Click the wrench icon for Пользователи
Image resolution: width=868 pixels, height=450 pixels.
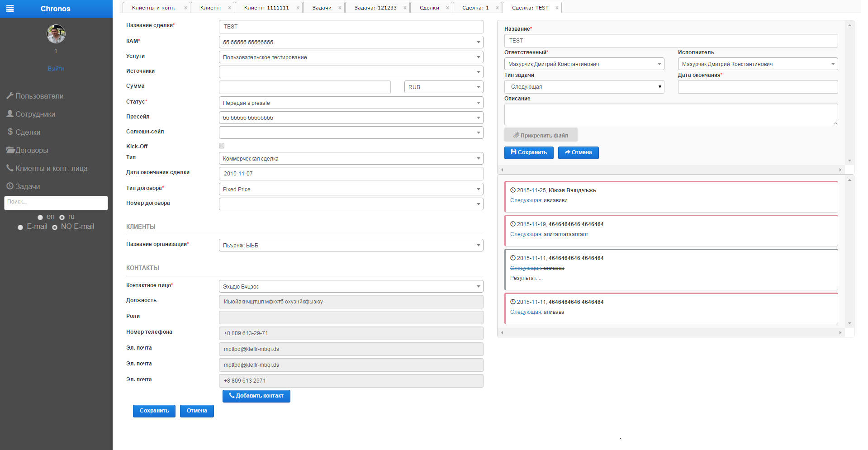click(10, 95)
